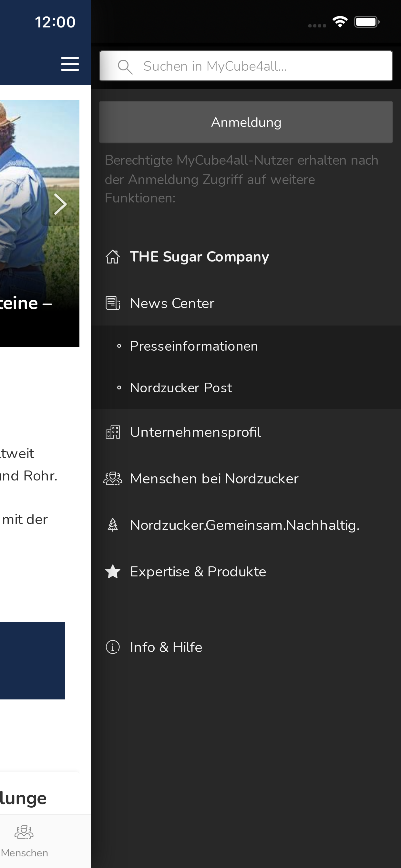Tap the Wi-Fi status icon
The height and width of the screenshot is (868, 401).
pos(340,22)
